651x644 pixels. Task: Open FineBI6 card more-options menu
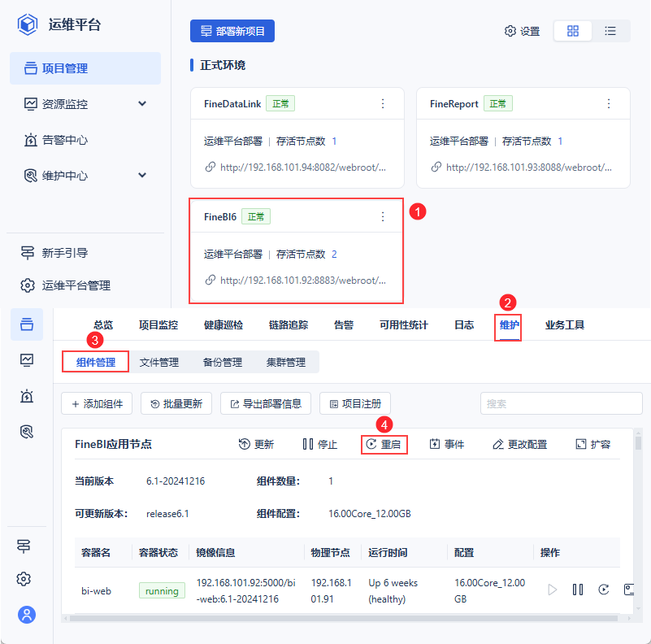[x=383, y=216]
